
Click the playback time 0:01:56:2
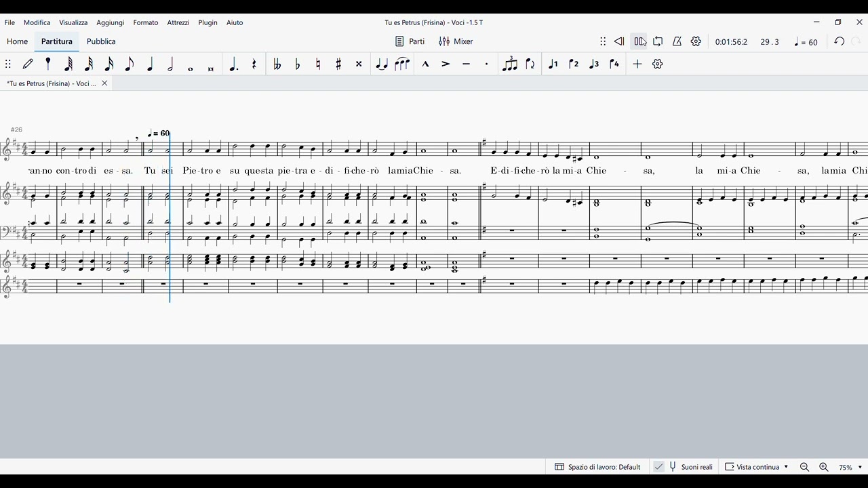click(731, 42)
